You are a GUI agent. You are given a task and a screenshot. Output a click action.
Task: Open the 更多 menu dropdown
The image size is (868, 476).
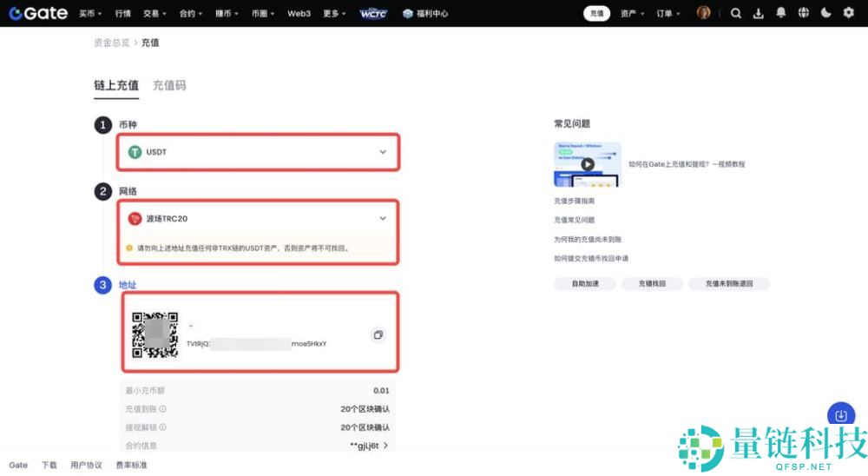[334, 13]
